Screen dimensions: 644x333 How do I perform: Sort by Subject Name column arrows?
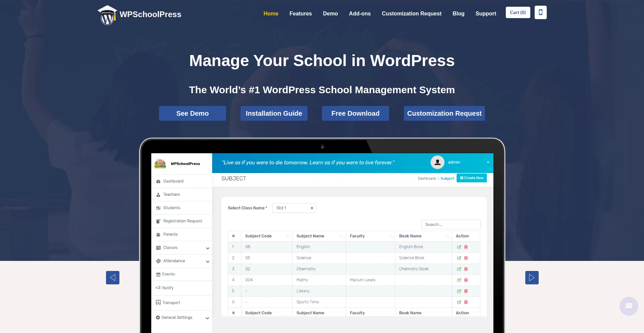pyautogui.click(x=341, y=236)
